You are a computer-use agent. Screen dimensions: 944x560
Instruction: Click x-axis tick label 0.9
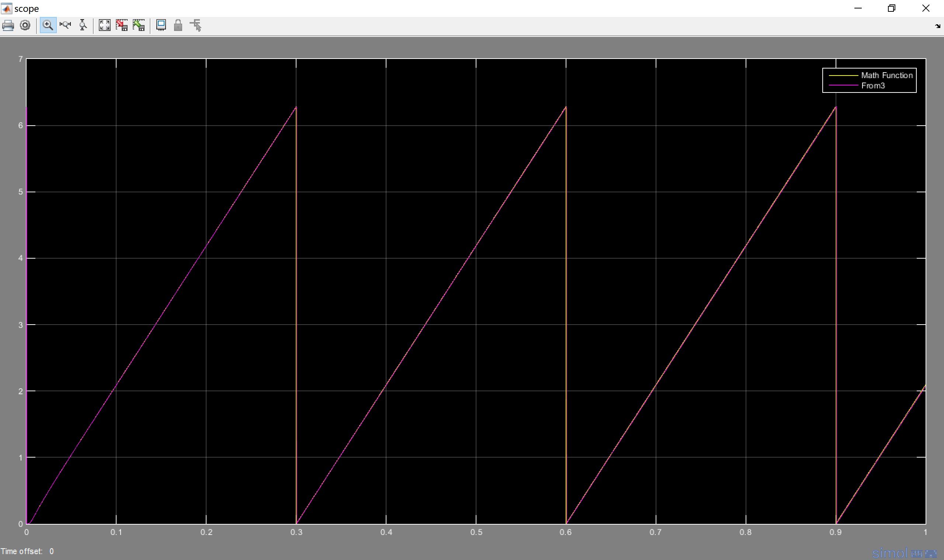(835, 532)
